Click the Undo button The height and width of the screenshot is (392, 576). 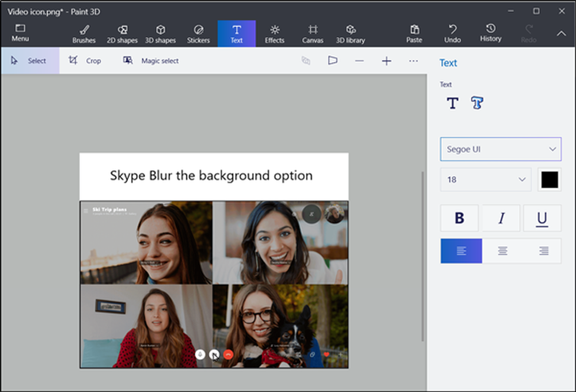(453, 33)
